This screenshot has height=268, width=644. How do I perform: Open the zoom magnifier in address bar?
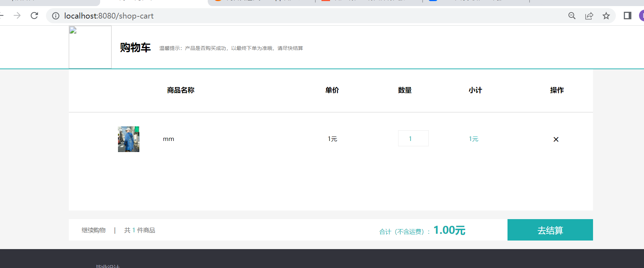[572, 16]
